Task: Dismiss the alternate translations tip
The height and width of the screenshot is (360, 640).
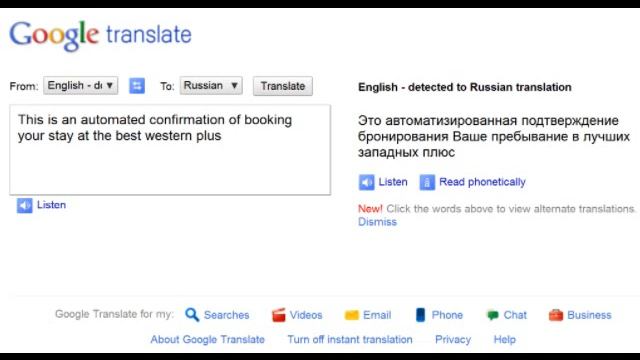Action: [377, 222]
